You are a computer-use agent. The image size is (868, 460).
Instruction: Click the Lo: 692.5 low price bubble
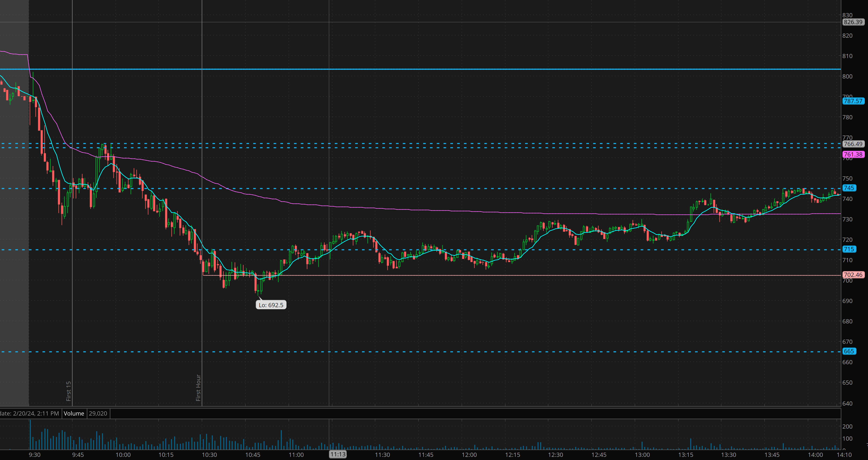271,305
